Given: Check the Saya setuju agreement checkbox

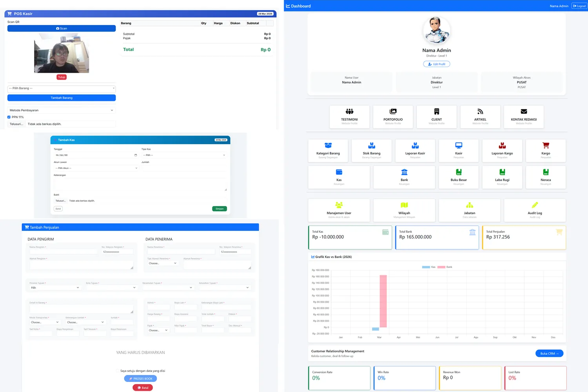Looking at the screenshot, I should click(x=118, y=371).
